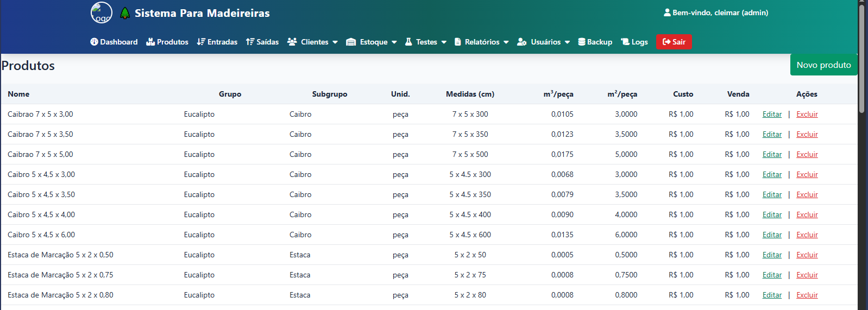The image size is (868, 310).
Task: Click the Novo produto button
Action: pos(823,65)
